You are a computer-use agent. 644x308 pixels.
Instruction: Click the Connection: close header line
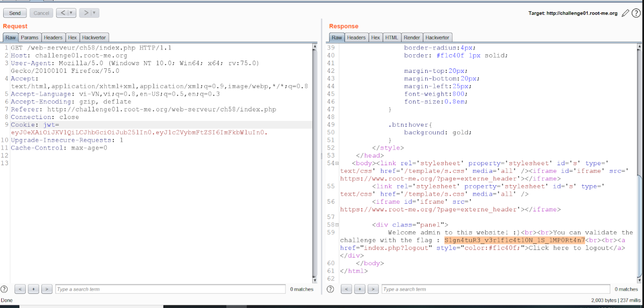click(x=45, y=117)
